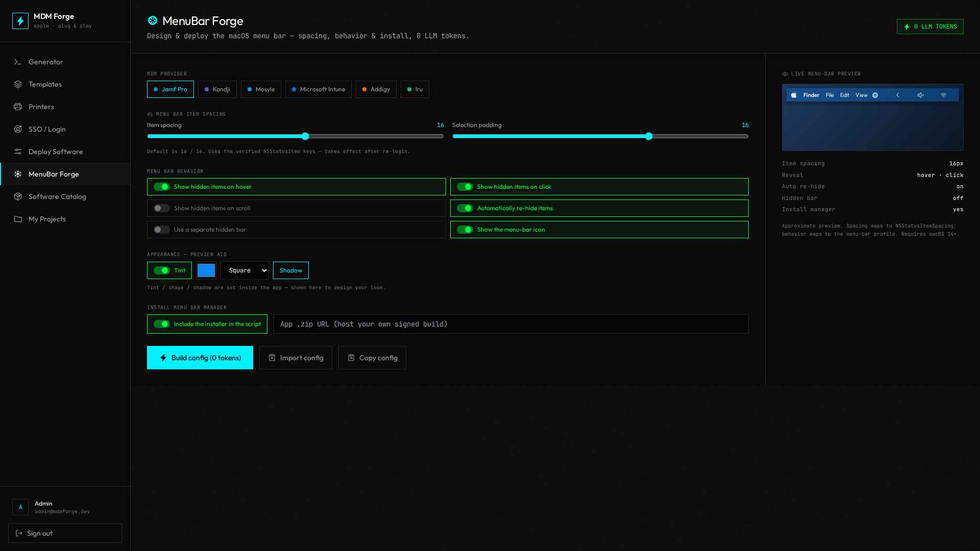Click the volume speaker icon in the preview
Screen dimensions: 980x551
tap(920, 95)
